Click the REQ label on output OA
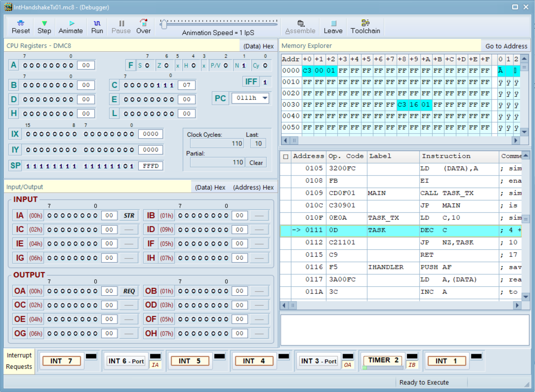The image size is (535, 392). (129, 291)
